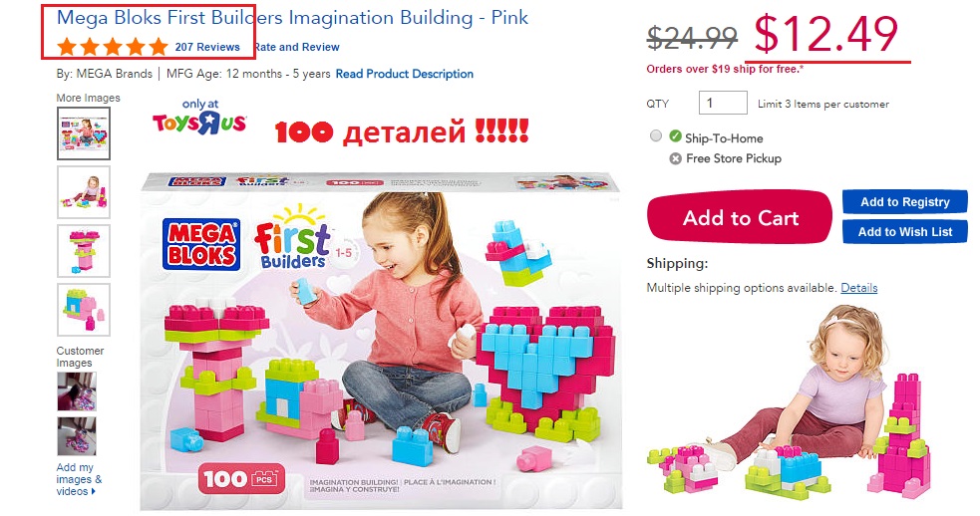Open second customer image thumbnail
This screenshot has width=980, height=516.
76,436
